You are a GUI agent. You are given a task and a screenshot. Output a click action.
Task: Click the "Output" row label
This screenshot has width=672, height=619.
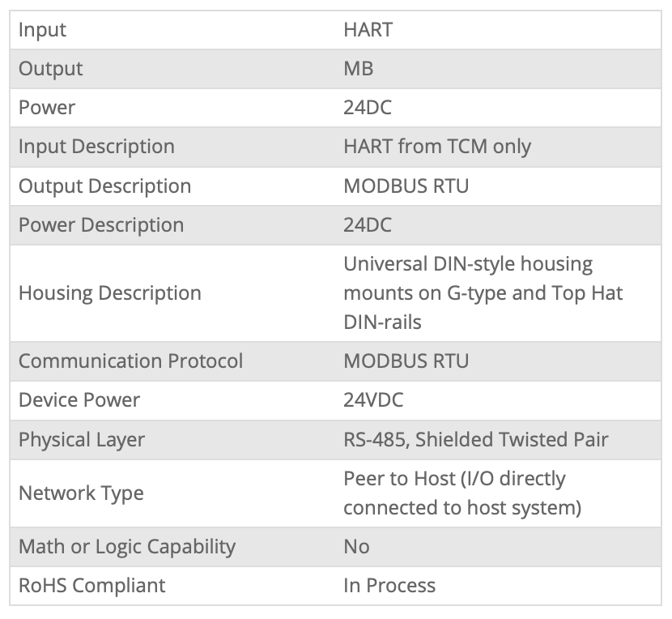50,69
